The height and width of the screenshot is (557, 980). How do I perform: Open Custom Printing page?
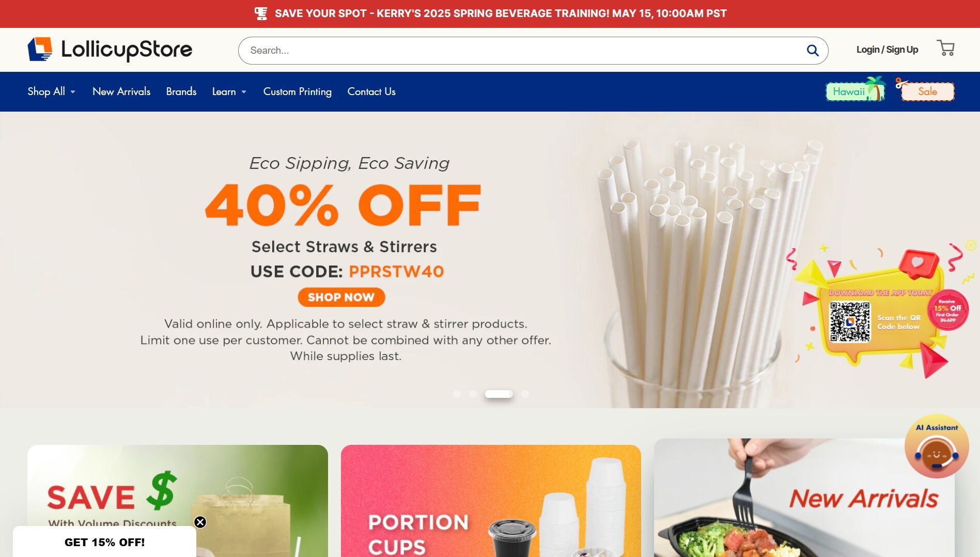coord(298,91)
